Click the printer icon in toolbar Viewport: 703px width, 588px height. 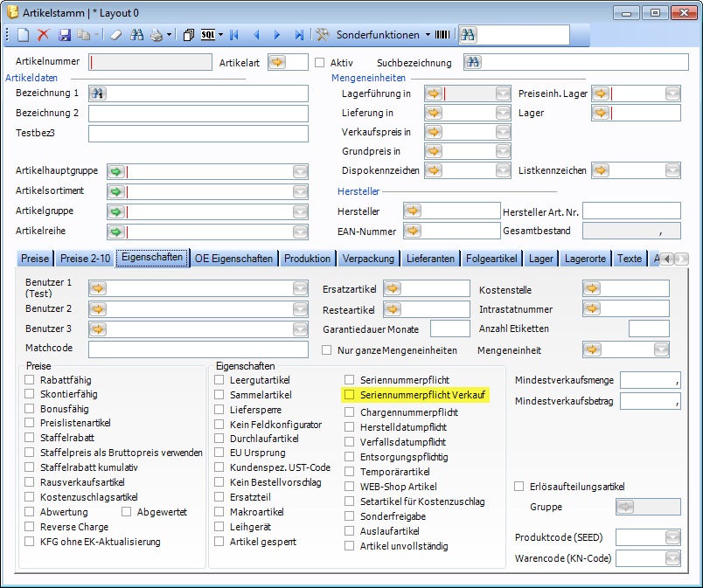(156, 35)
